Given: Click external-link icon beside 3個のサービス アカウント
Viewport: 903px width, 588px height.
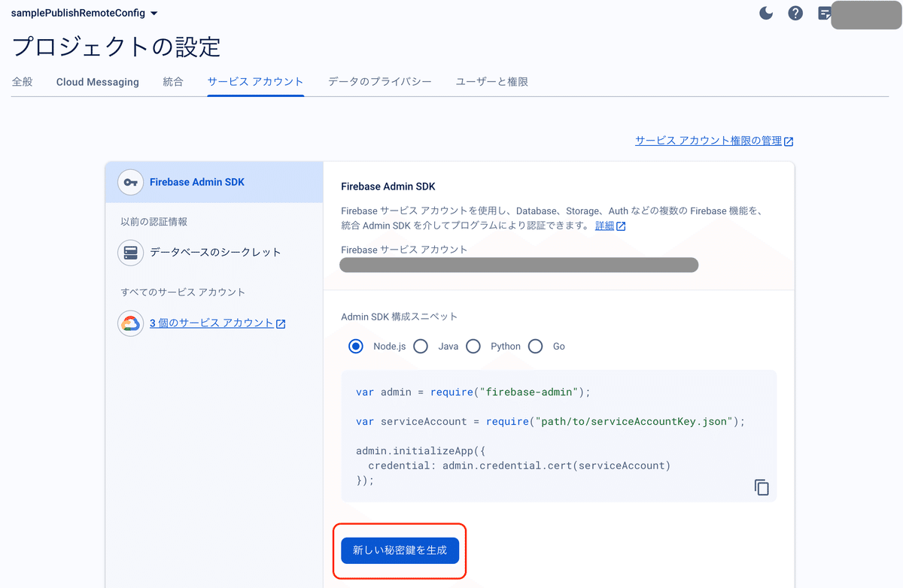Looking at the screenshot, I should (279, 323).
